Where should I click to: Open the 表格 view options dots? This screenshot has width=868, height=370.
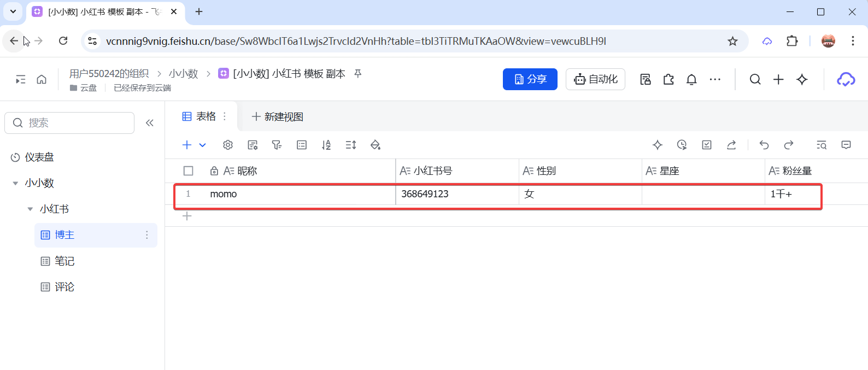(225, 116)
